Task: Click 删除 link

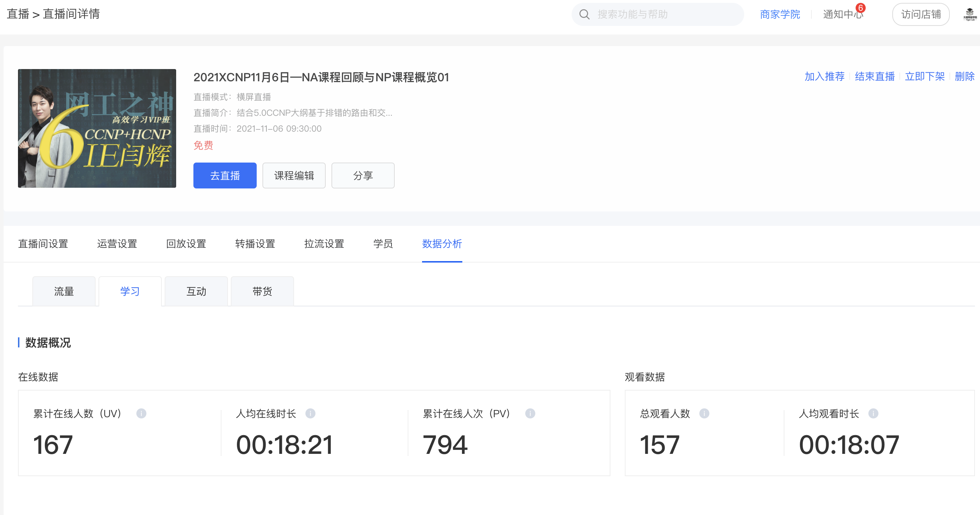Action: (965, 77)
